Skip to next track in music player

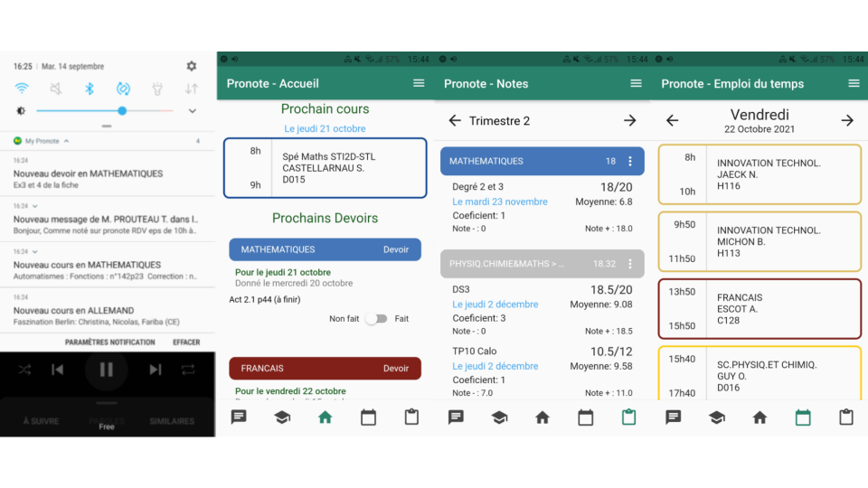point(155,370)
